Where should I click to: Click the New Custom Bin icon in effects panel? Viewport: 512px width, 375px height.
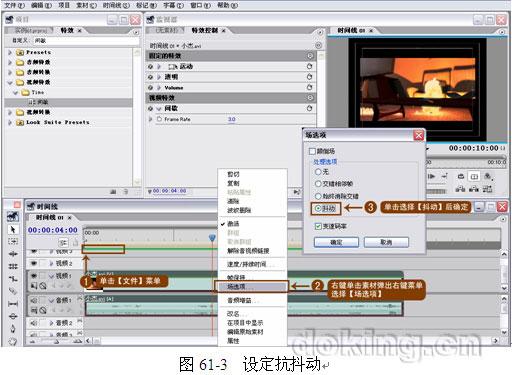click(x=113, y=192)
